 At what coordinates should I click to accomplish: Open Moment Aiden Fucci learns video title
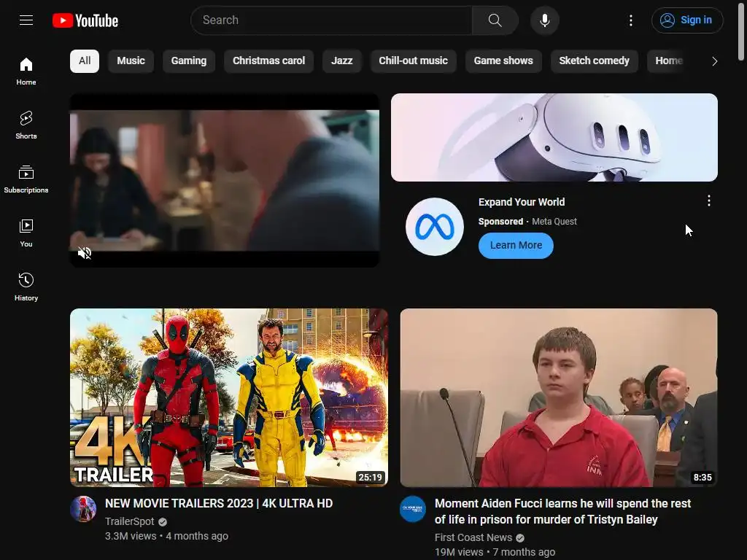pyautogui.click(x=562, y=511)
